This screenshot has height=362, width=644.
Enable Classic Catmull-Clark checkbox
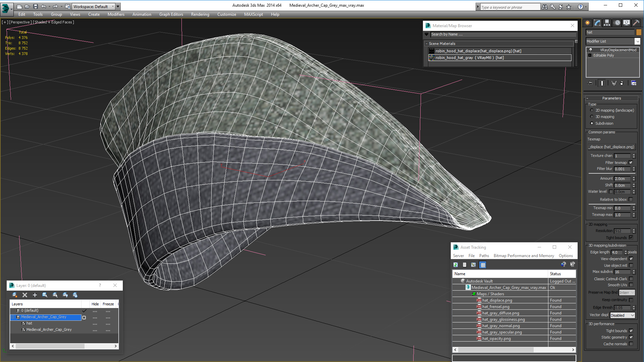[x=631, y=279]
